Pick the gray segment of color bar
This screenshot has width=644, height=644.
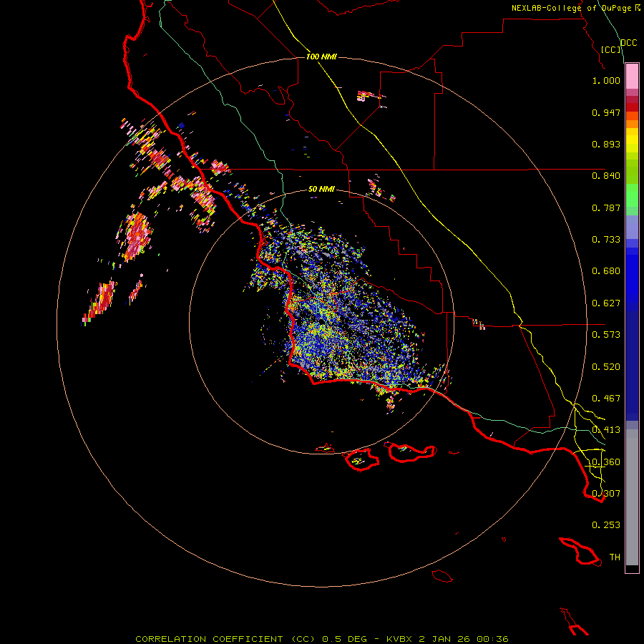coord(632,497)
